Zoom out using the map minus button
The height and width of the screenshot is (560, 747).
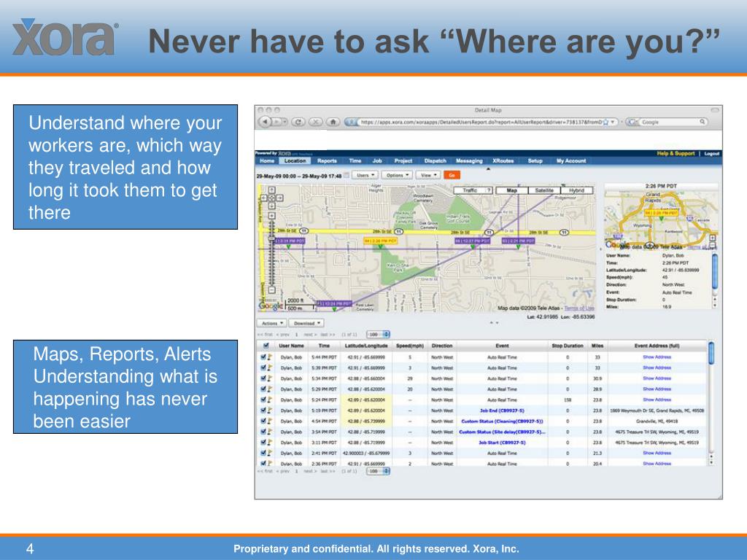click(271, 289)
